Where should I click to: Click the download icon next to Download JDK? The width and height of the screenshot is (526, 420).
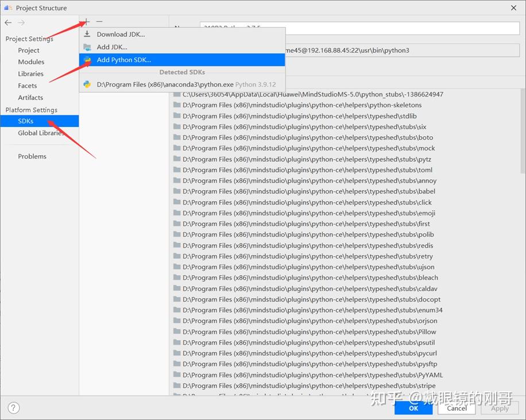pyautogui.click(x=87, y=34)
